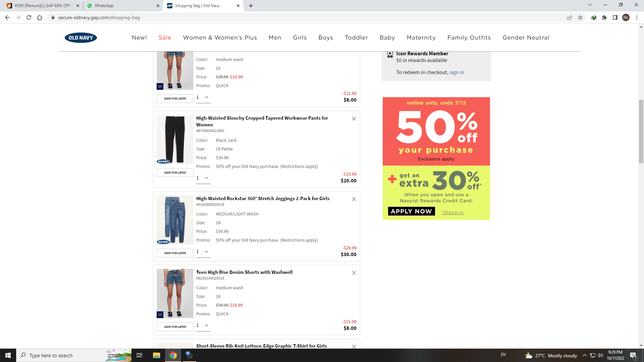Viewport: 644px width, 362px height.
Task: Click the Windows taskbar search box
Action: [74, 355]
